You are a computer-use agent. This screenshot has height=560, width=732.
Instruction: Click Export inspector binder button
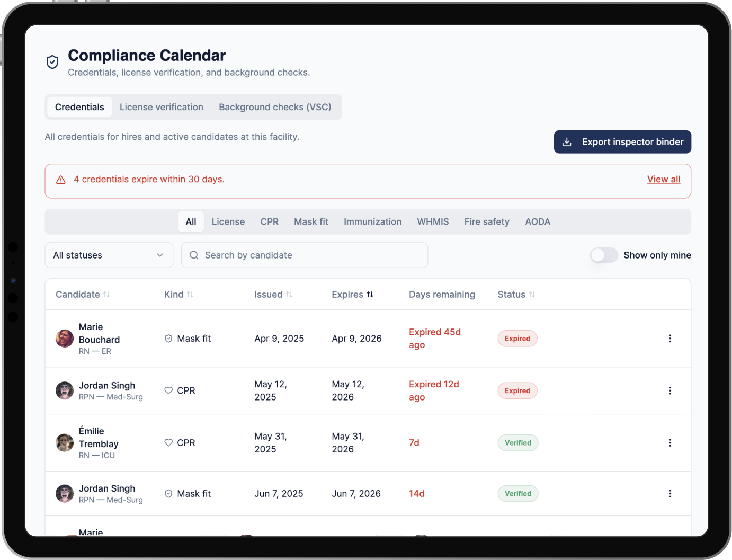tap(622, 142)
